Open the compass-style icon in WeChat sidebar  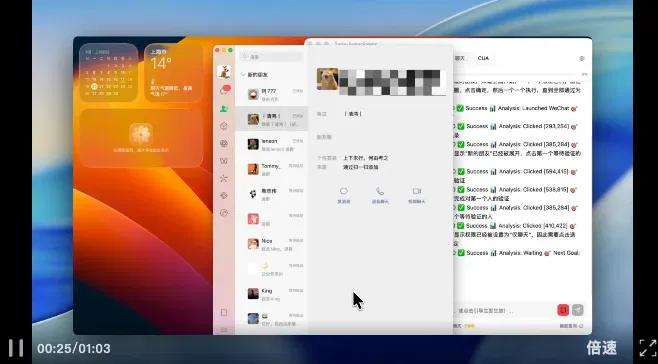tap(224, 213)
